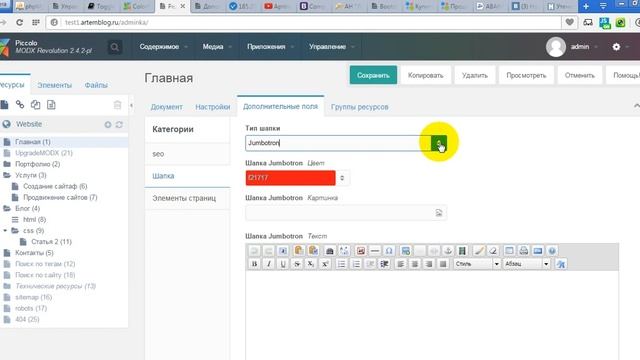
Task: Switch to the Настройки tab
Action: click(x=213, y=107)
